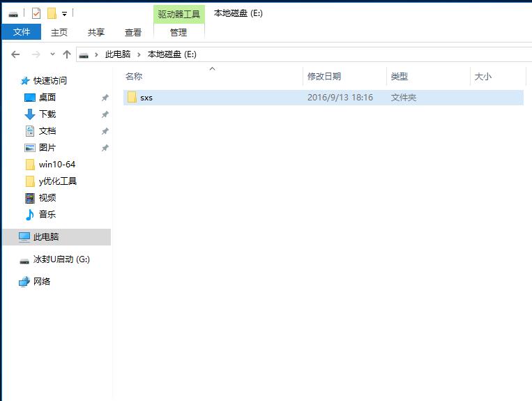Select the sxs folder icon
Screen dimensions: 532x401
(132, 97)
